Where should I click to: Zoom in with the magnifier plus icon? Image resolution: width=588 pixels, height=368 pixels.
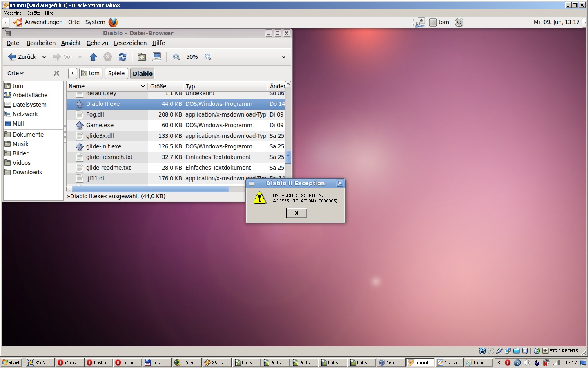208,57
